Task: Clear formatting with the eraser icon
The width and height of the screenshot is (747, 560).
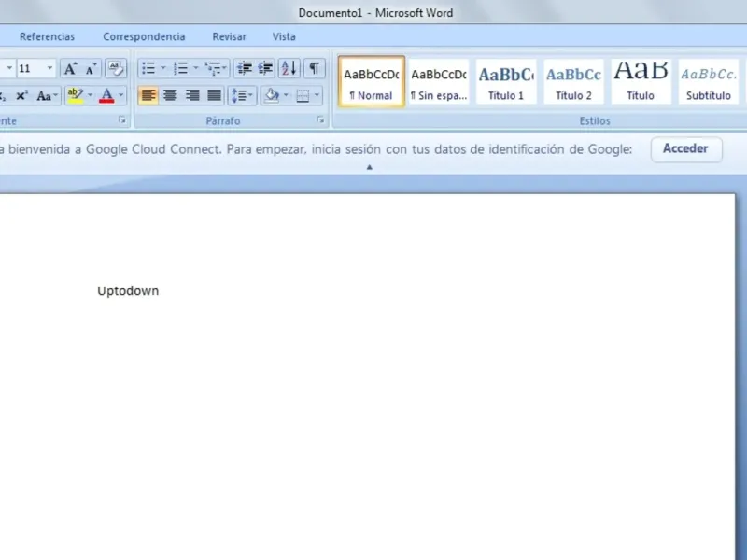Action: [116, 68]
